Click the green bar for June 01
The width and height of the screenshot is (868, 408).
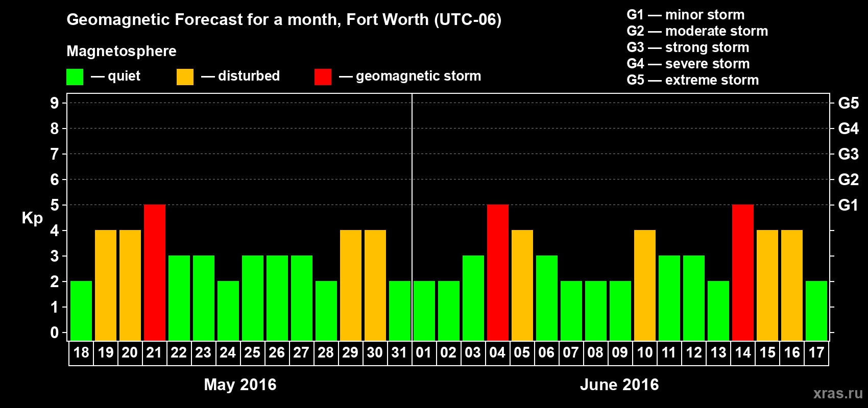click(x=424, y=311)
